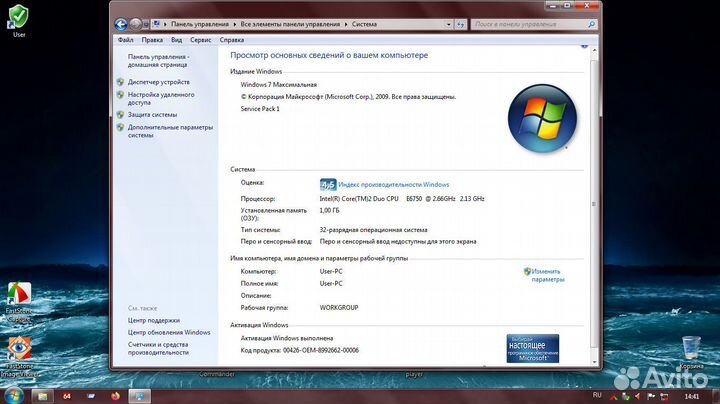Open 'Защита системы' link

pos(152,114)
